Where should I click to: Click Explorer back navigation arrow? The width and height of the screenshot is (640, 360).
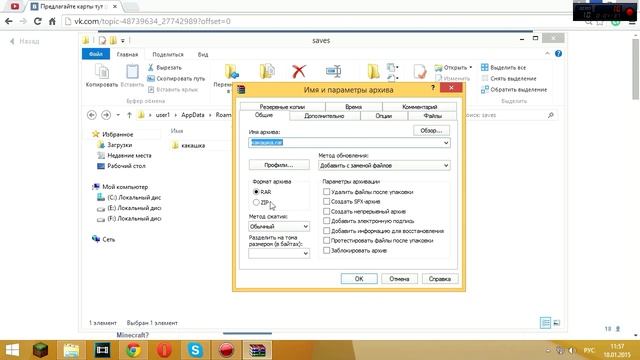(92, 115)
